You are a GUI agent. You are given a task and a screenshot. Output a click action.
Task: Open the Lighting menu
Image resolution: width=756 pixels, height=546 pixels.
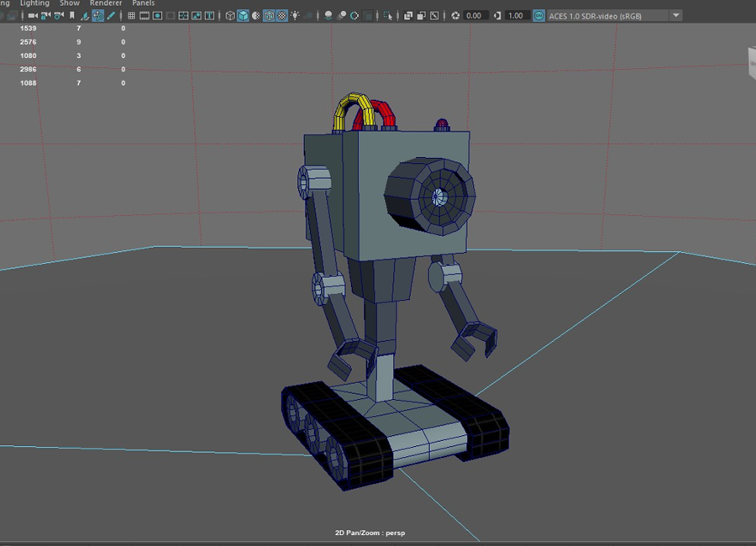pyautogui.click(x=34, y=3)
